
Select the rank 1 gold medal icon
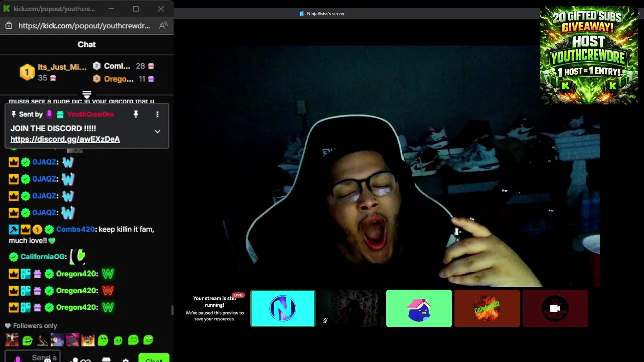27,72
